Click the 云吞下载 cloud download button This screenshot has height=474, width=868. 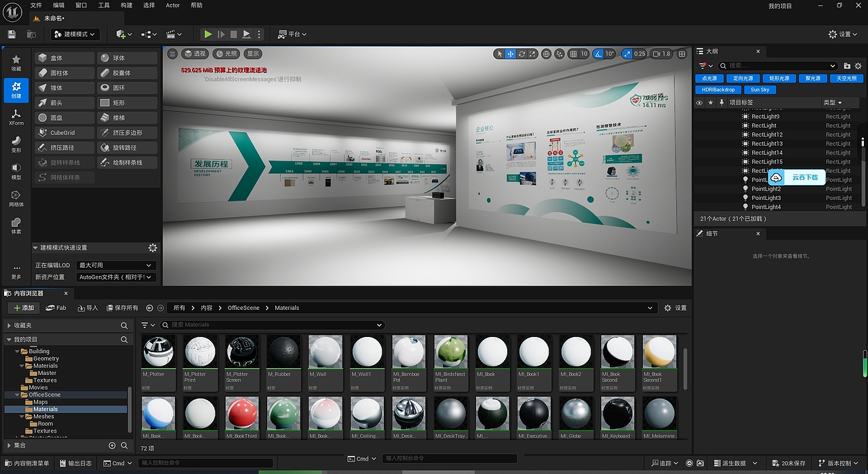click(797, 177)
